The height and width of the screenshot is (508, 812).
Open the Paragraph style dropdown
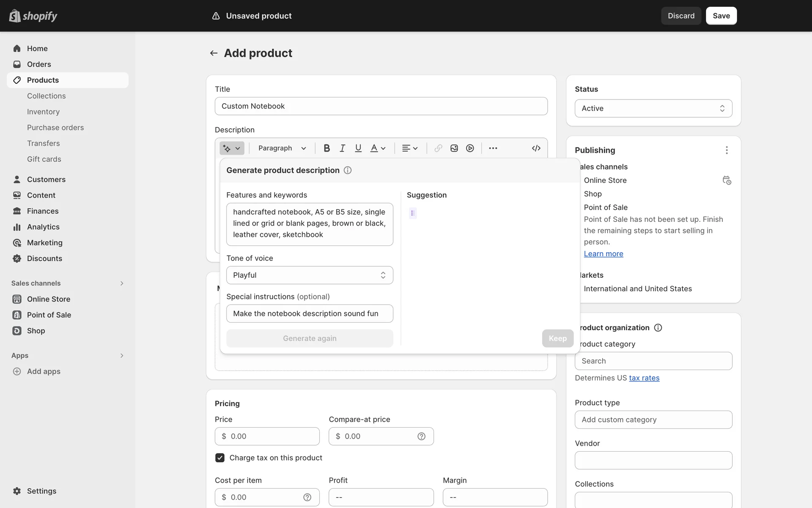click(282, 148)
